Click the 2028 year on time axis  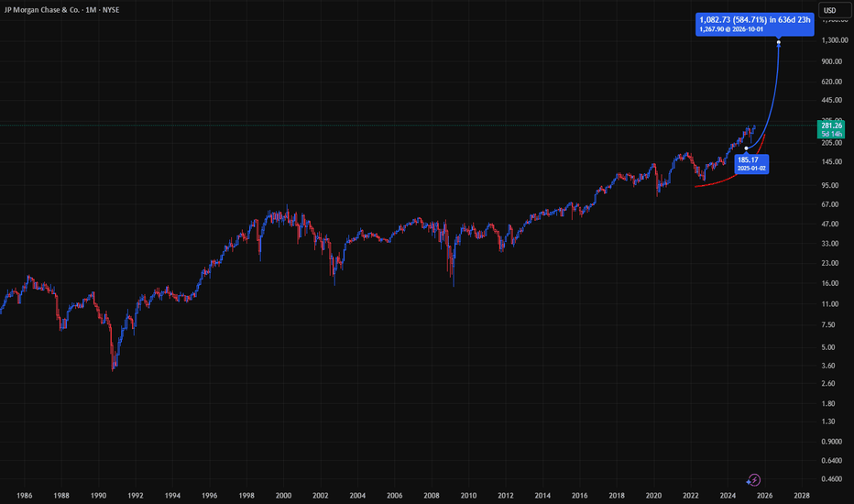click(802, 496)
